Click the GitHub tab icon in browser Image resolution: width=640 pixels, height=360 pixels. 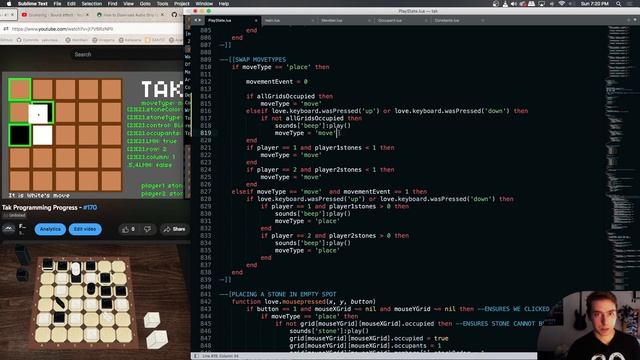coord(174,15)
